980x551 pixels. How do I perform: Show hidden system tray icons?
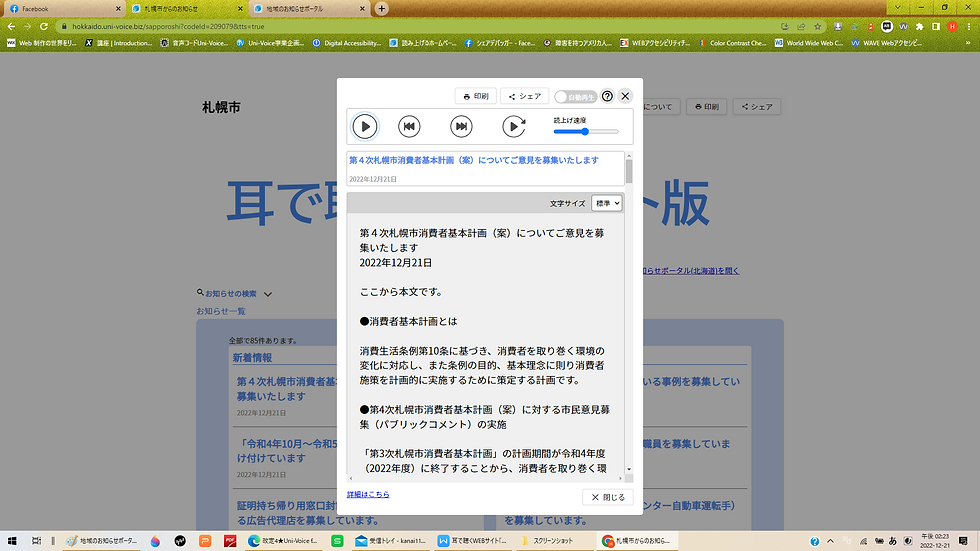(830, 541)
